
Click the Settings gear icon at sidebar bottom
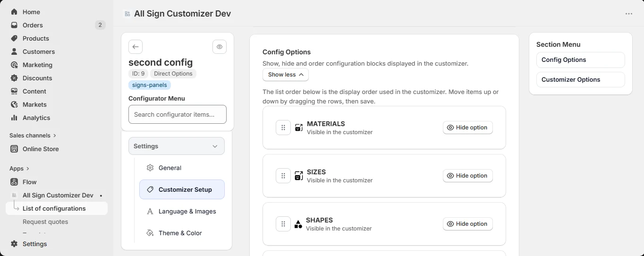pos(14,244)
